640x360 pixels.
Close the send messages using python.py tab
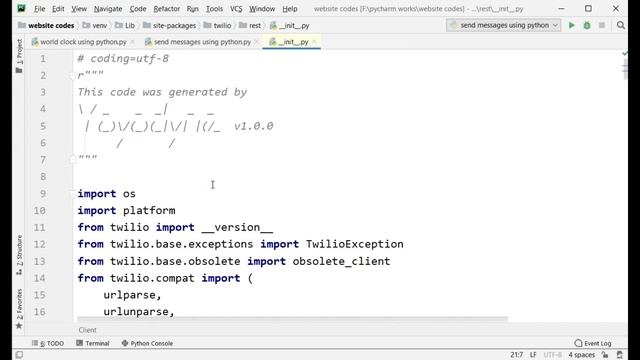click(x=256, y=42)
